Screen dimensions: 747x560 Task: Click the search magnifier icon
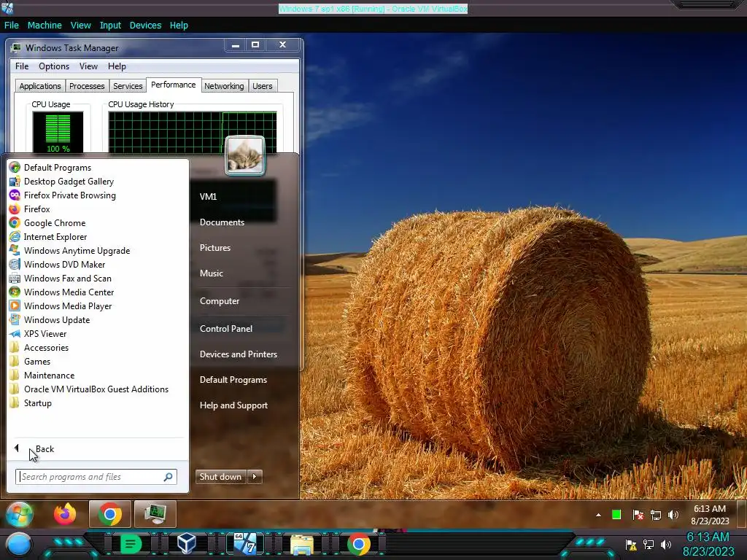[169, 477]
